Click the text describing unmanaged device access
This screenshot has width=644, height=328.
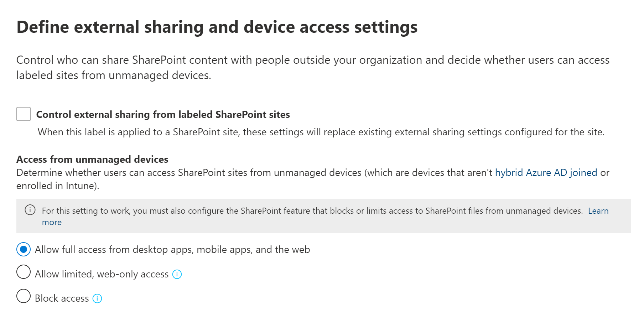click(249, 173)
